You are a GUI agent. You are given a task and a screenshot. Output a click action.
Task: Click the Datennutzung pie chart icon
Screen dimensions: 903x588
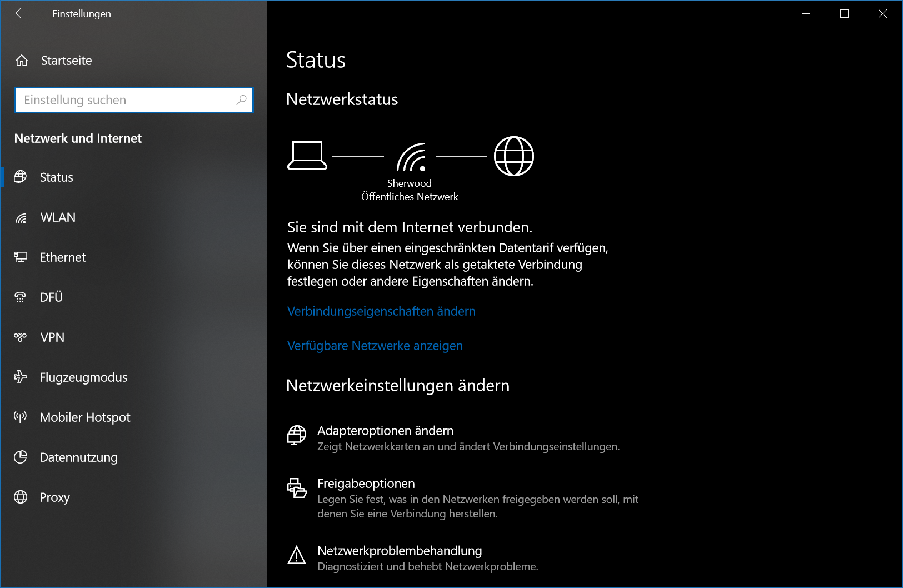click(x=21, y=457)
